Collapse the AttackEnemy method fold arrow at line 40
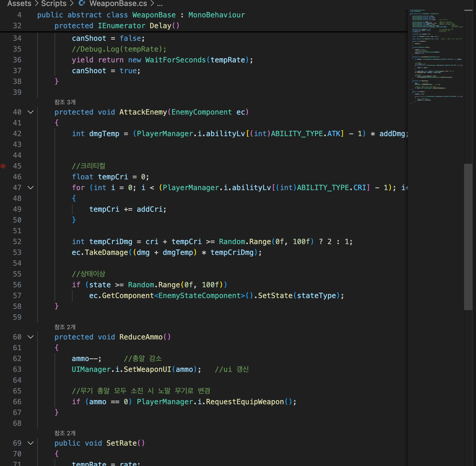This screenshot has width=476, height=466. point(31,112)
